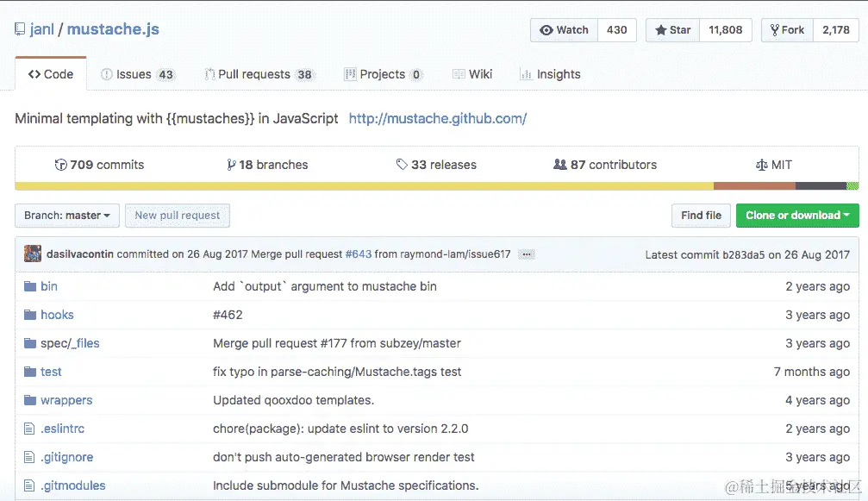
Task: Click the Star button
Action: coord(672,30)
